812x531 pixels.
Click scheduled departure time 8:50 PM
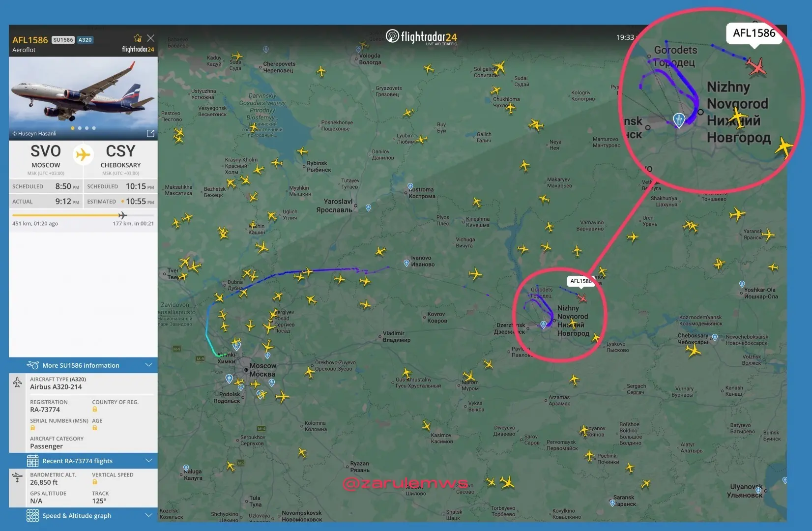[x=67, y=186]
